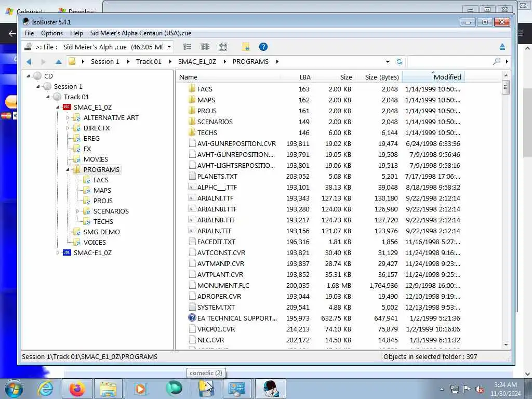Open Windows Explorer from taskbar
The height and width of the screenshot is (399, 532).
pos(108,389)
